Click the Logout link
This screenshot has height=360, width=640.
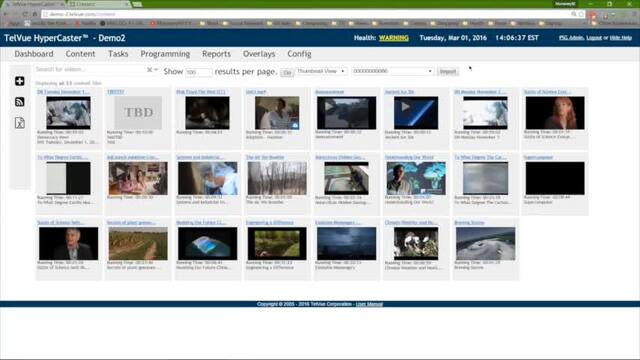point(594,38)
